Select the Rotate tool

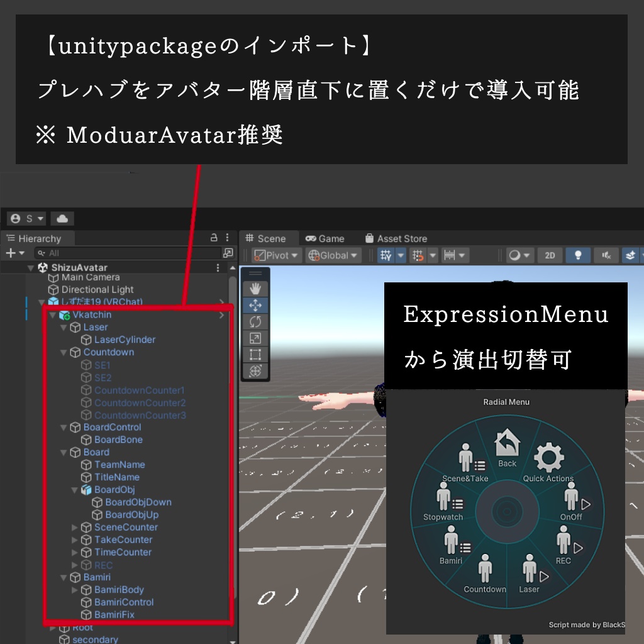tap(256, 321)
